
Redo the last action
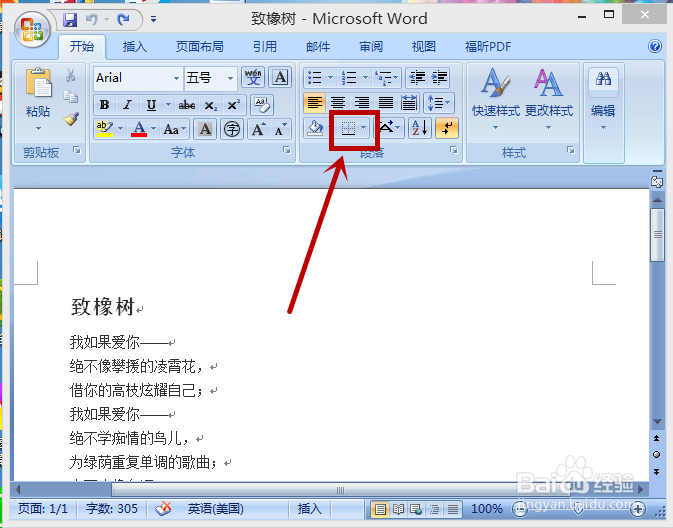click(x=124, y=19)
